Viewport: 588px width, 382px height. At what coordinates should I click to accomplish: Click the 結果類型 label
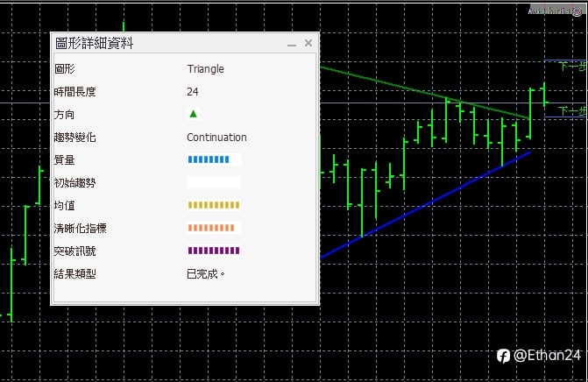(75, 274)
